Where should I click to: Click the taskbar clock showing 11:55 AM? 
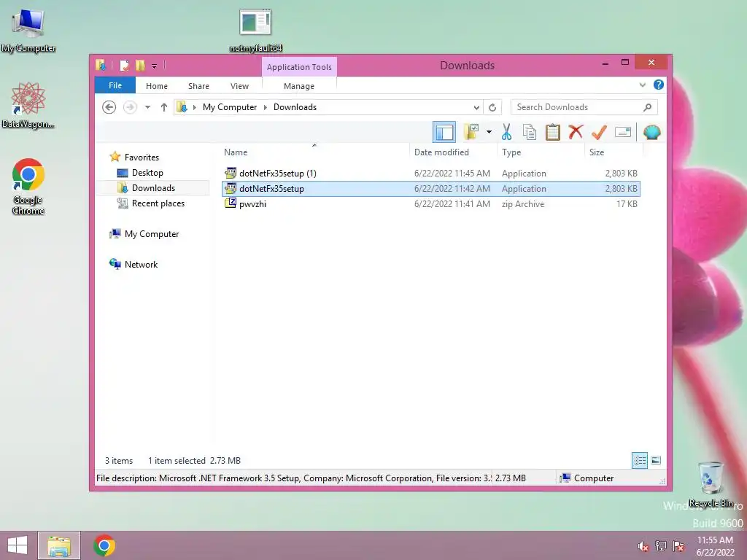click(x=715, y=545)
